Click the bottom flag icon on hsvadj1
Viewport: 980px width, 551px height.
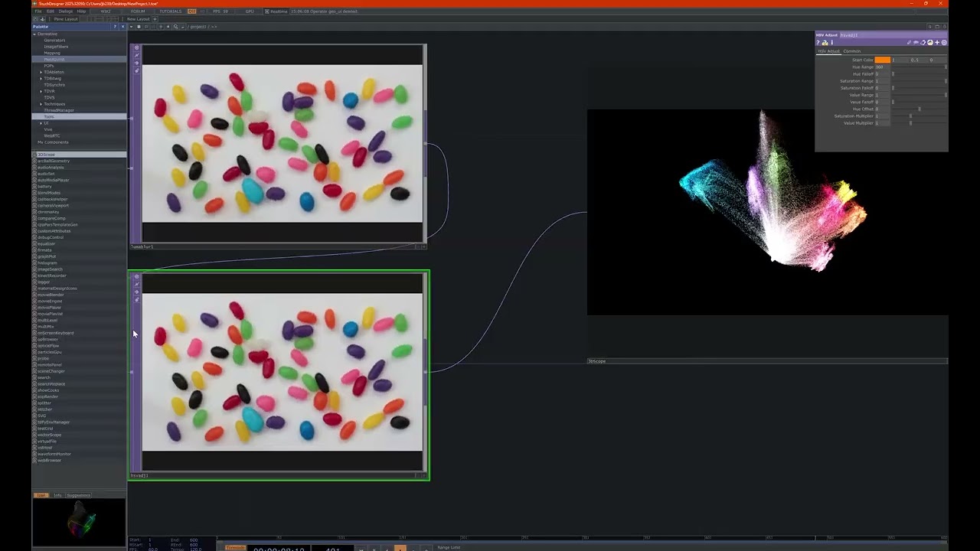(137, 299)
